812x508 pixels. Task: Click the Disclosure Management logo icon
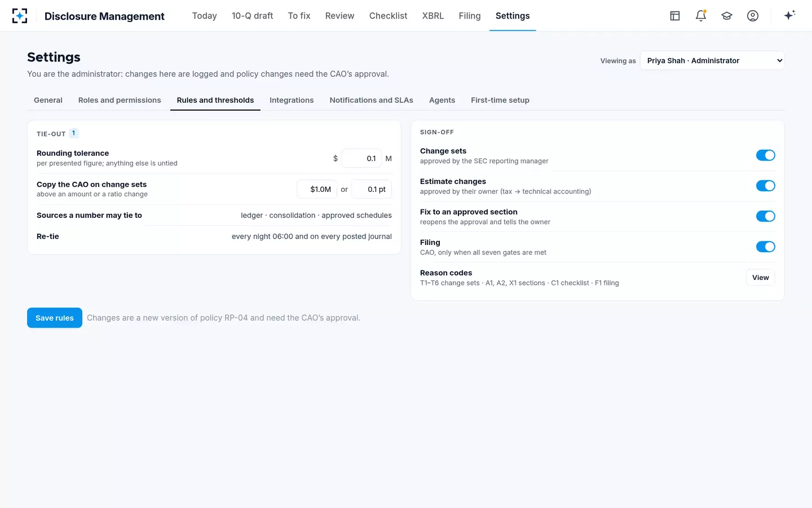coord(20,16)
